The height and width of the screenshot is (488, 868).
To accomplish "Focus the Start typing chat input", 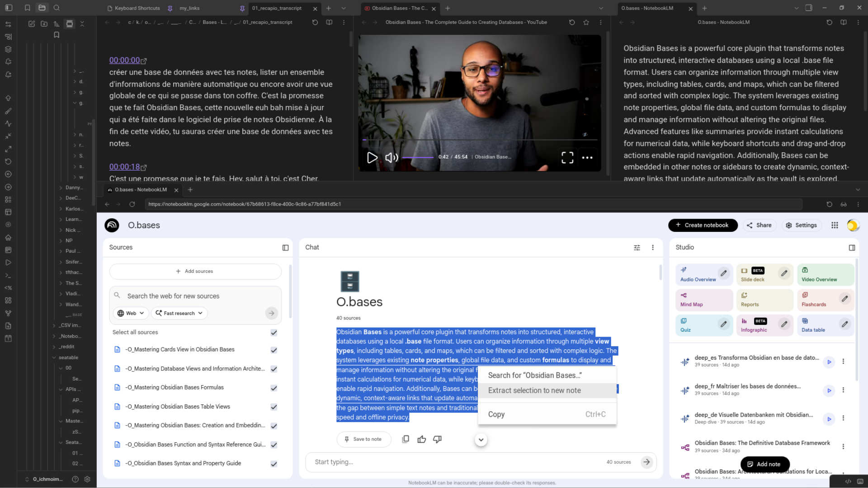I will pos(457,462).
